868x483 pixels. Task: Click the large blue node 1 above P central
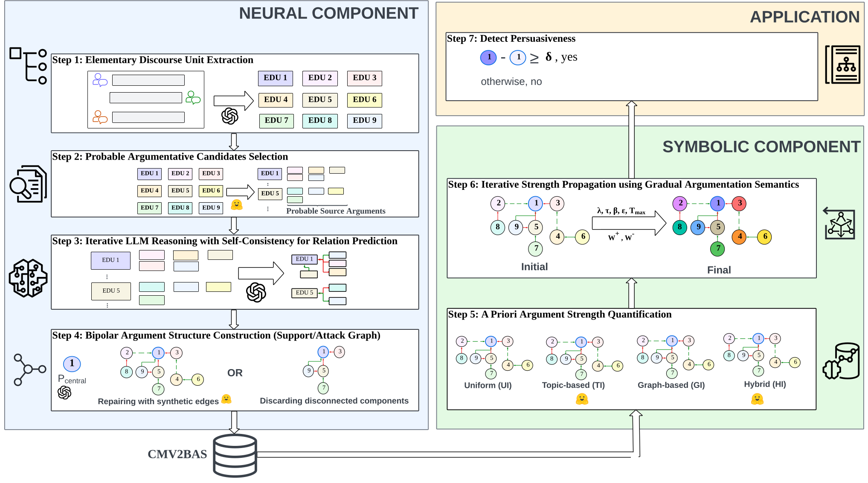coord(72,364)
